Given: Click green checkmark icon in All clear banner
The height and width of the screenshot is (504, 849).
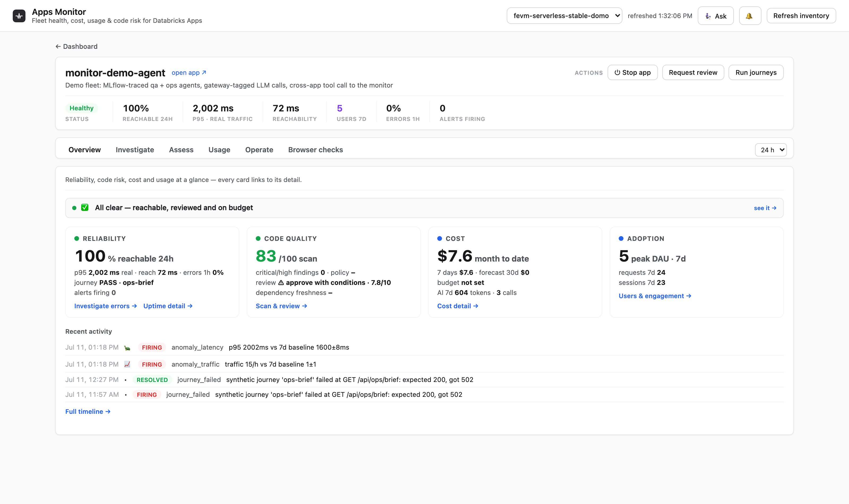Looking at the screenshot, I should [x=85, y=207].
